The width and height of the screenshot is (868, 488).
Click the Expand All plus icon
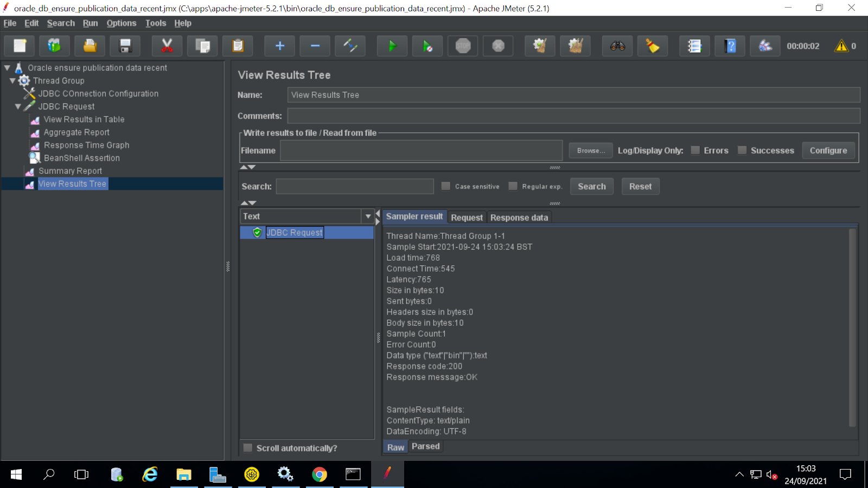(280, 46)
